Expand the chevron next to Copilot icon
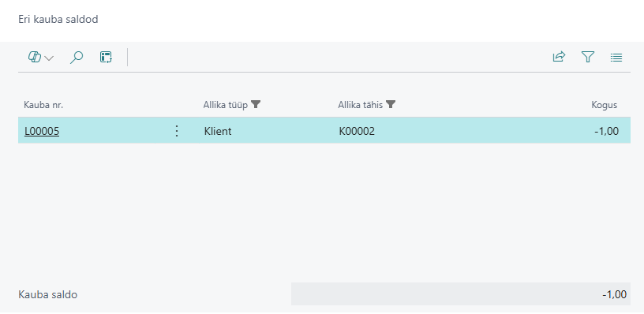Screen dimensions: 644x314 pyautogui.click(x=49, y=58)
